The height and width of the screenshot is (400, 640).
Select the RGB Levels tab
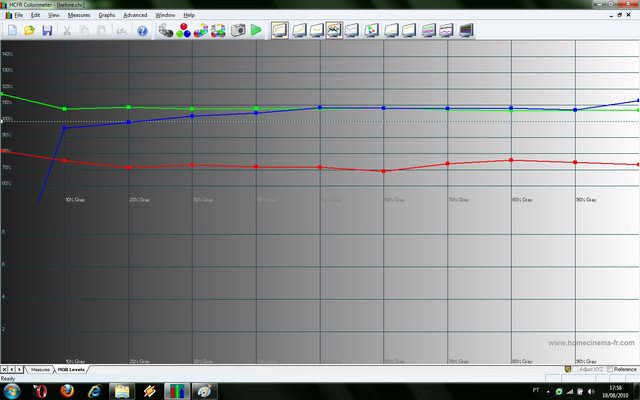[x=71, y=369]
